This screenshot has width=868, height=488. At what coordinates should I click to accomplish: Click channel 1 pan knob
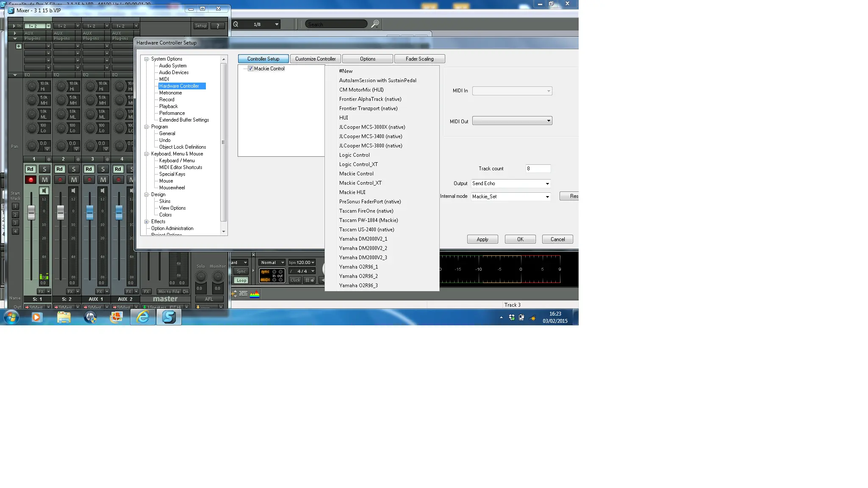tap(32, 146)
